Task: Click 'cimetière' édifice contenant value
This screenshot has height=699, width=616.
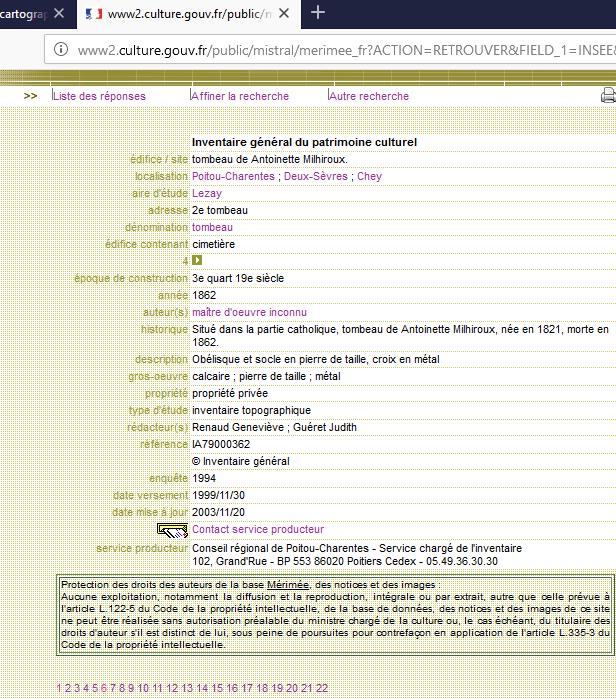Action: pos(214,244)
